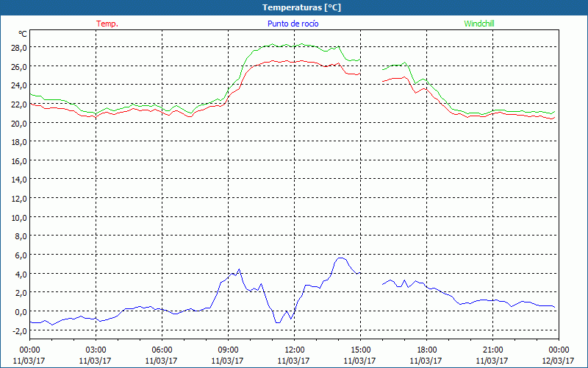Image resolution: width=588 pixels, height=368 pixels.
Task: Click the 21:00 time axis label
Action: [492, 350]
